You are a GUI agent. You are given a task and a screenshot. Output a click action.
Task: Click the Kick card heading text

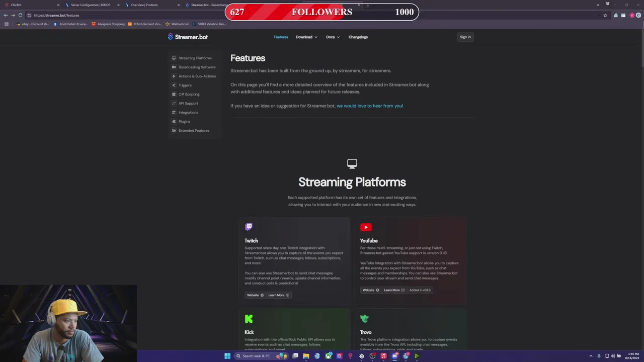coord(249,332)
